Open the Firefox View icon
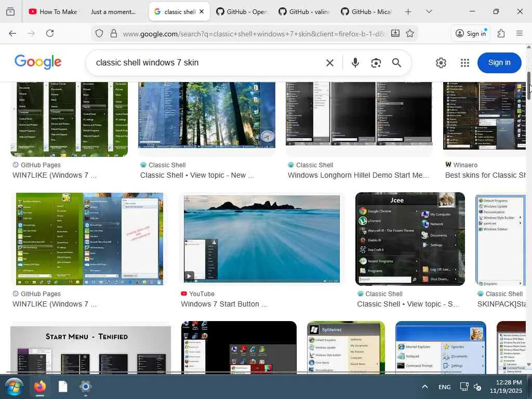The image size is (532, 399). point(10,11)
